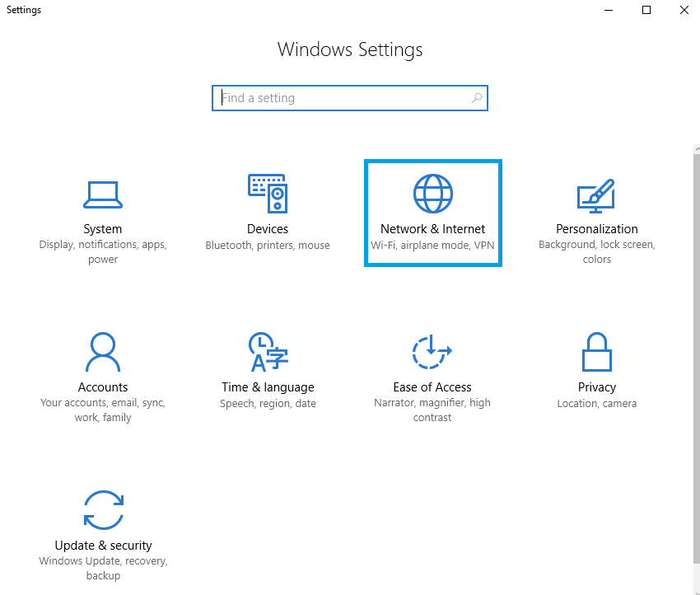Click the Network & Internet label
700x595 pixels.
432,229
